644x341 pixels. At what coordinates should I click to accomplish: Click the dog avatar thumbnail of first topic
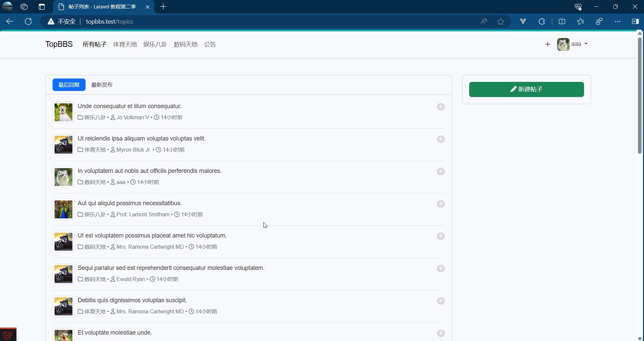point(63,113)
